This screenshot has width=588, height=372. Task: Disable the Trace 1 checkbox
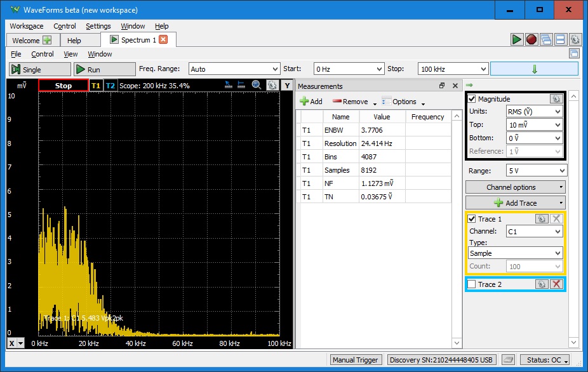pos(472,219)
